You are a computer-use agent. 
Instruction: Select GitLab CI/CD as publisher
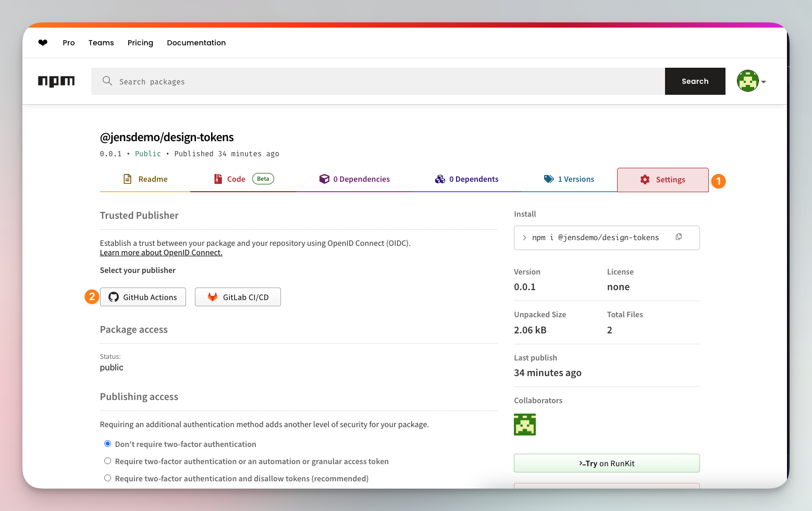pos(238,297)
